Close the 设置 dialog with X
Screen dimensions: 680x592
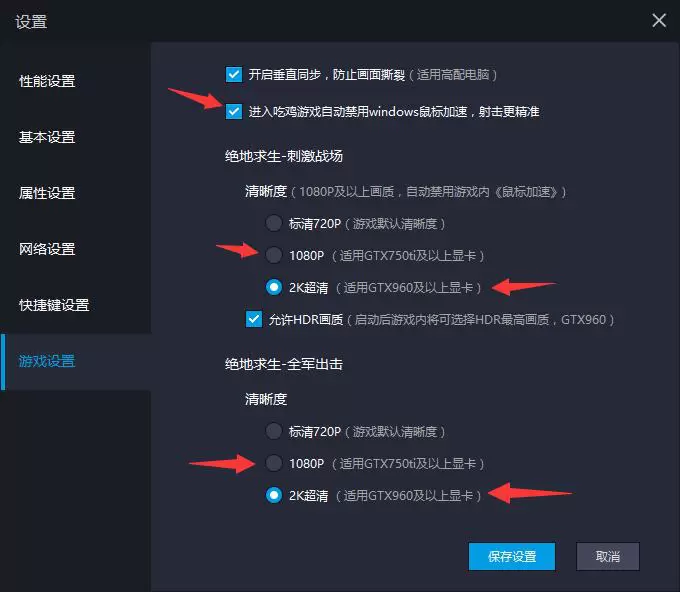pos(659,20)
